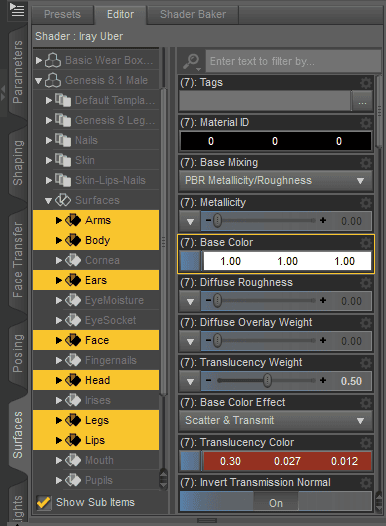Click the black Material ID value field
The width and height of the screenshot is (386, 526).
click(276, 141)
